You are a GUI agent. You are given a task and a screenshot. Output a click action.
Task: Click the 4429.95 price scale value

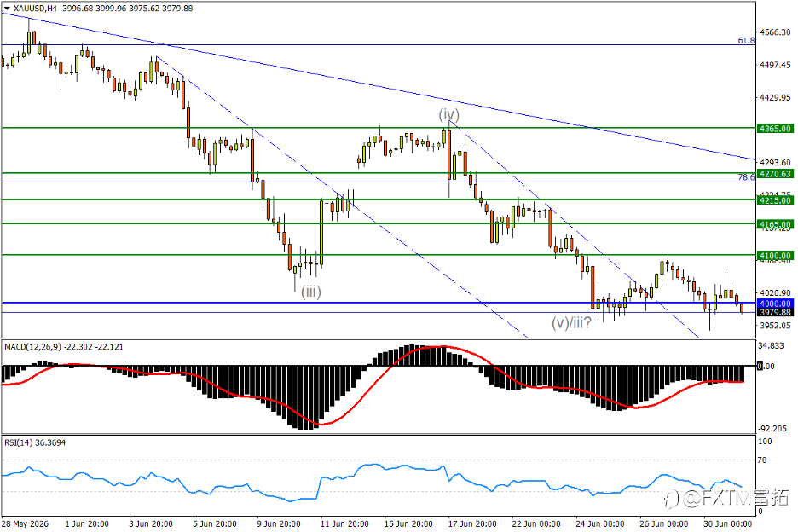coord(775,97)
